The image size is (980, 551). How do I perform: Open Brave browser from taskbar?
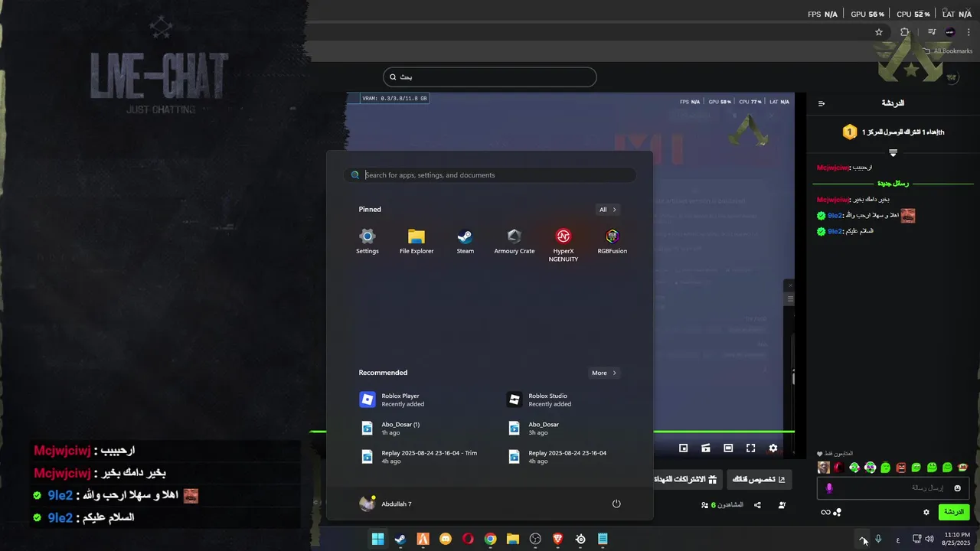pos(558,539)
